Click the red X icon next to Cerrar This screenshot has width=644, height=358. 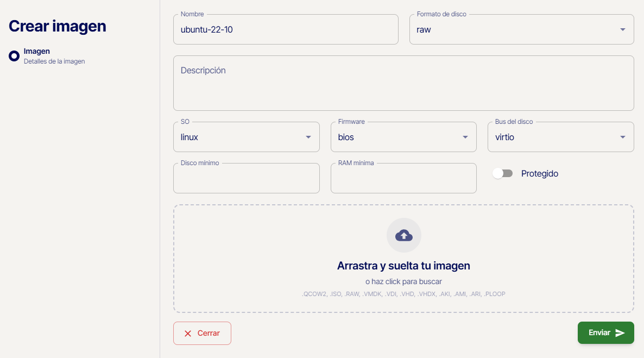click(187, 333)
